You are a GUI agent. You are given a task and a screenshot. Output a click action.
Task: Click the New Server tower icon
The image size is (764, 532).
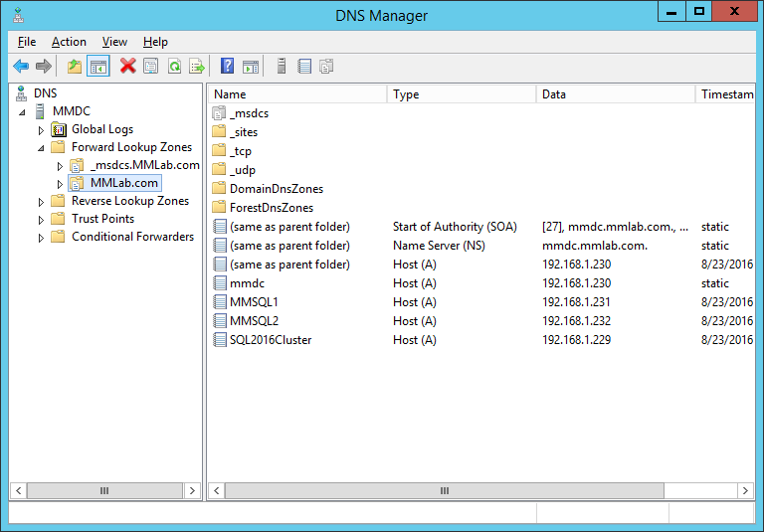pyautogui.click(x=282, y=67)
